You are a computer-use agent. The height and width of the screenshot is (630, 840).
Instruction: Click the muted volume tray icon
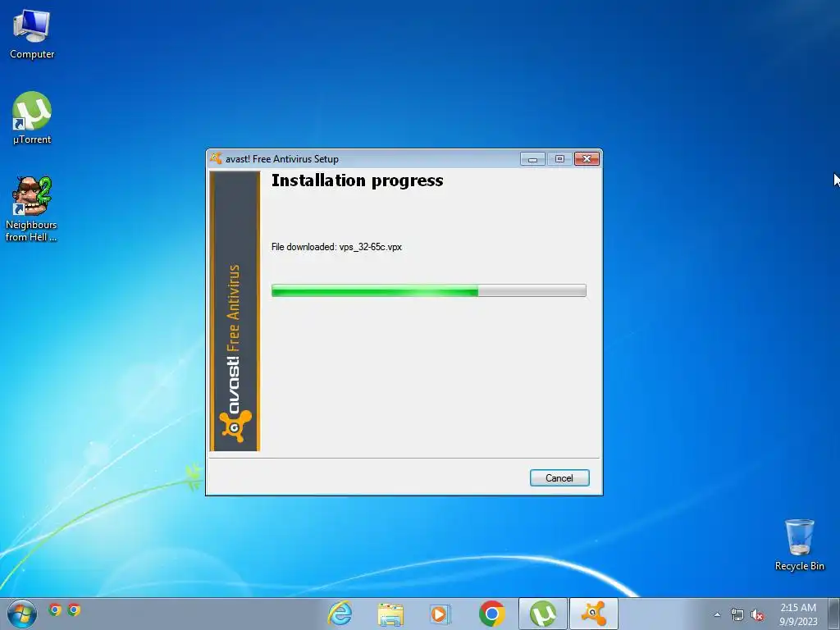pos(757,615)
